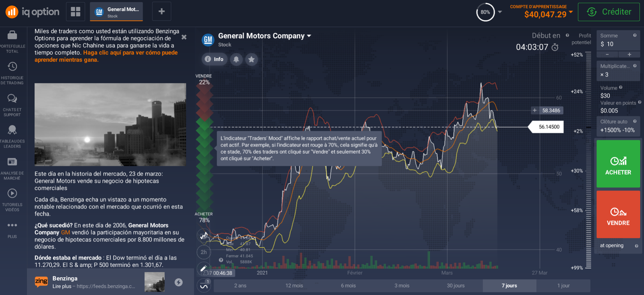Viewport: 644px width, 295px height.
Task: Open the small Benzinga footer thumbnail
Action: (155, 282)
